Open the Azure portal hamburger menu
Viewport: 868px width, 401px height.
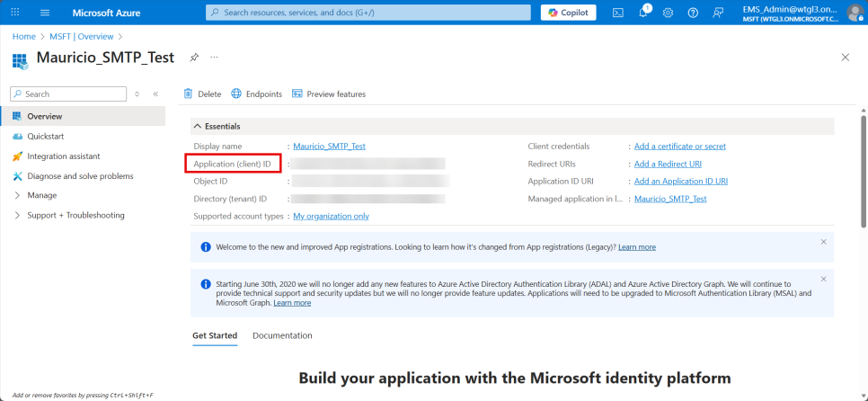pos(45,13)
